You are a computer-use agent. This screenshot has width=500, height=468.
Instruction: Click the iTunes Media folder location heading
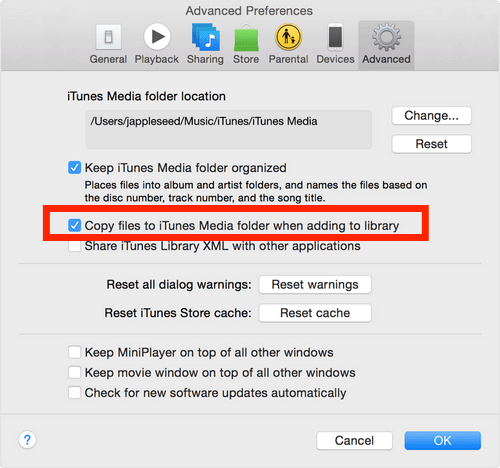pyautogui.click(x=146, y=96)
